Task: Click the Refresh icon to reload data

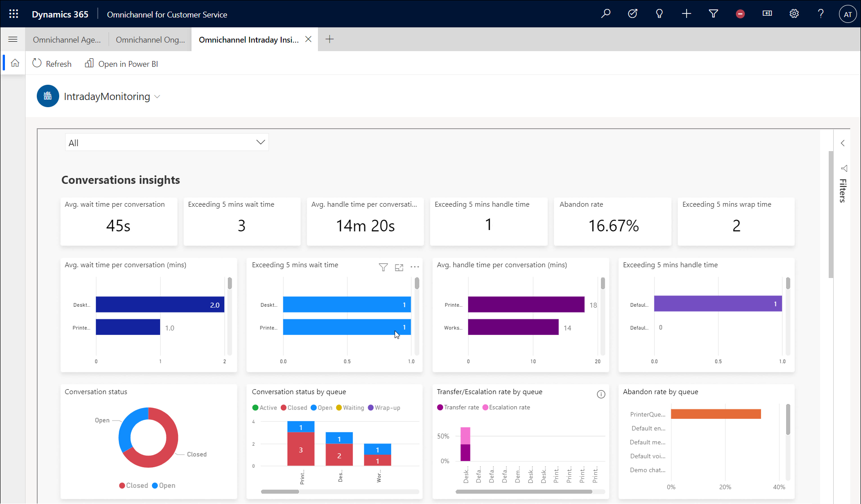Action: [x=37, y=64]
